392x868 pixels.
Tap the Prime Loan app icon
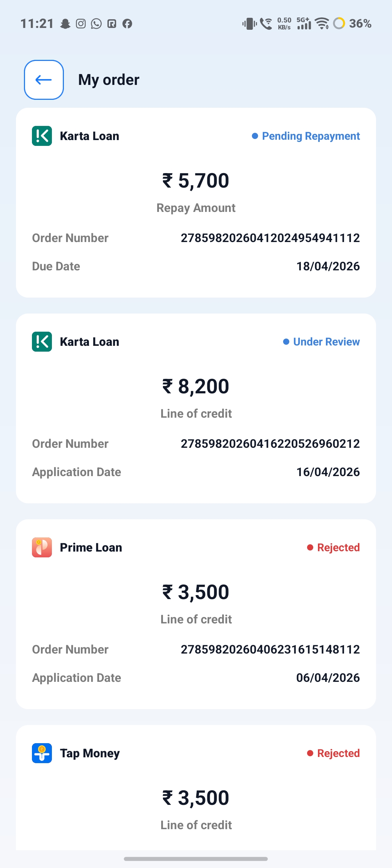(x=42, y=548)
